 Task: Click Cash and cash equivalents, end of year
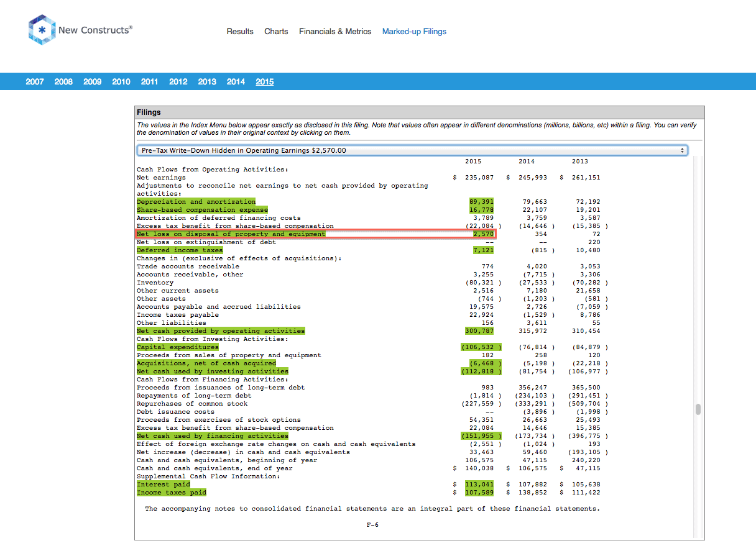(x=214, y=468)
